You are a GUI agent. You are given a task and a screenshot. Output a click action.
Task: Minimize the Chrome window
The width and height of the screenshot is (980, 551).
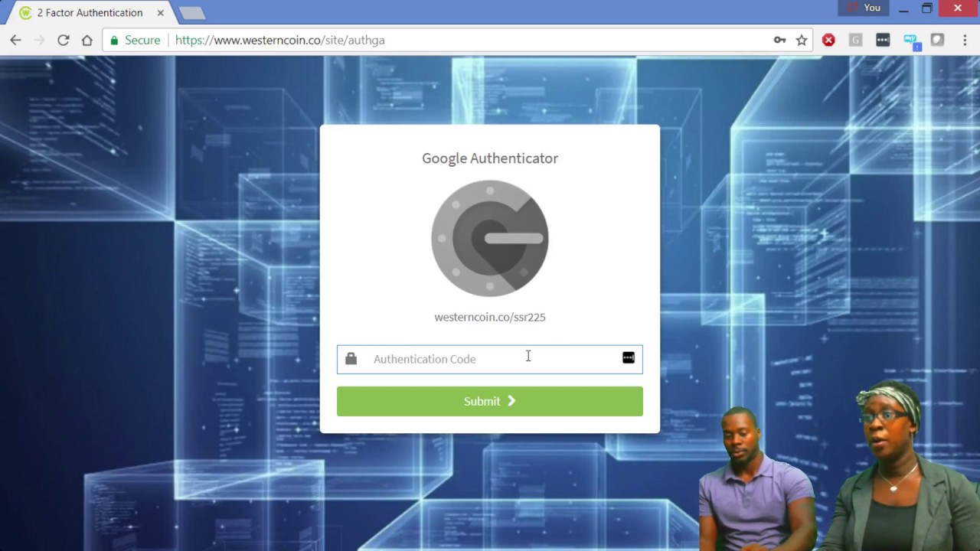pyautogui.click(x=903, y=8)
